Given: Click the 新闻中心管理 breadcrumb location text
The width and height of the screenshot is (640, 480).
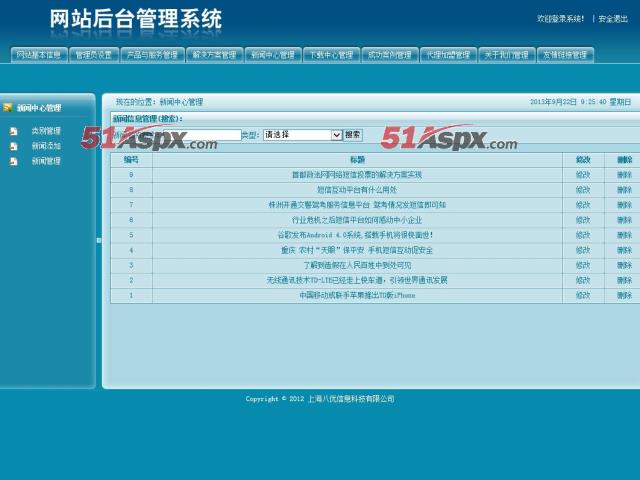Looking at the screenshot, I should pyautogui.click(x=181, y=102).
